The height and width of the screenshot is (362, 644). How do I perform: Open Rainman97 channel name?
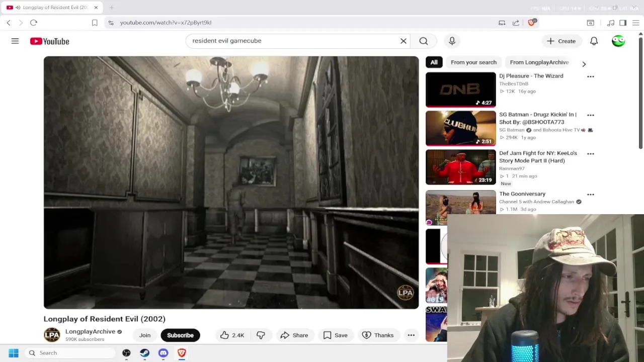(x=512, y=168)
